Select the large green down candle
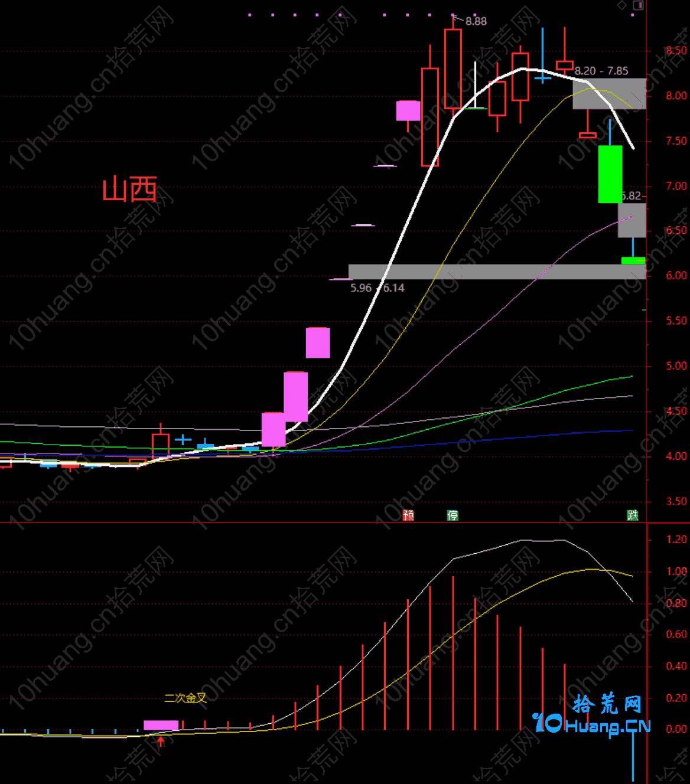The width and height of the screenshot is (690, 784). point(610,174)
